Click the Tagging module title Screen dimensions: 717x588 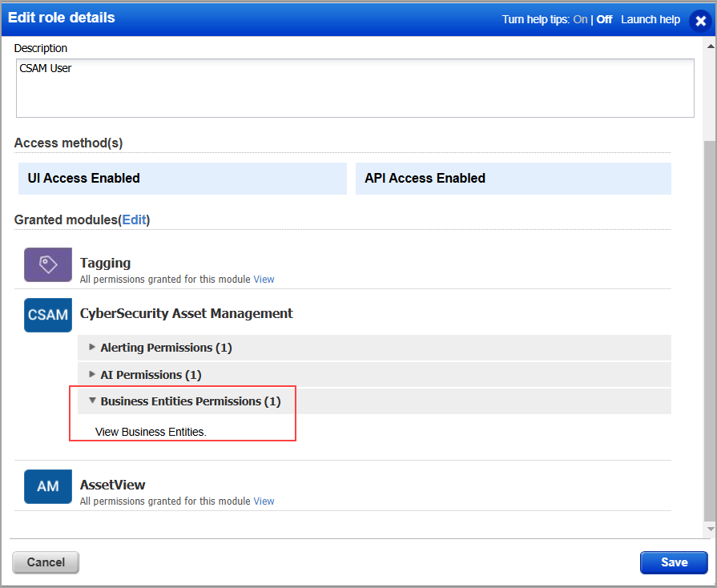point(105,263)
